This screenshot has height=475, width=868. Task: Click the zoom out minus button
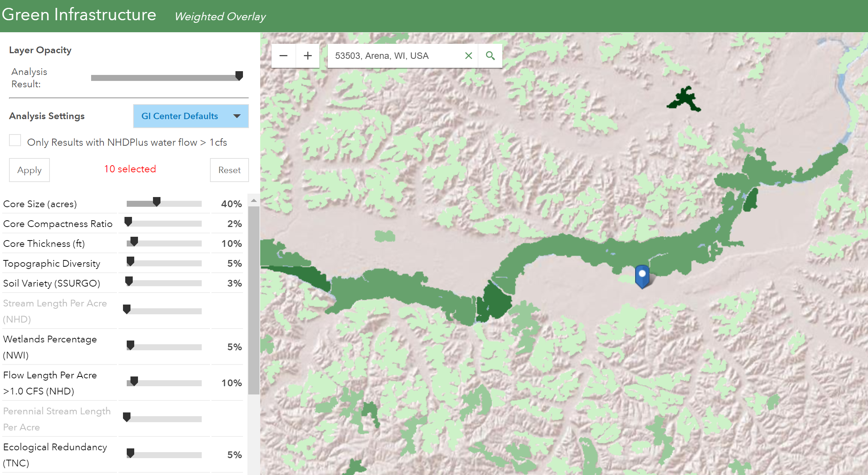(x=283, y=55)
